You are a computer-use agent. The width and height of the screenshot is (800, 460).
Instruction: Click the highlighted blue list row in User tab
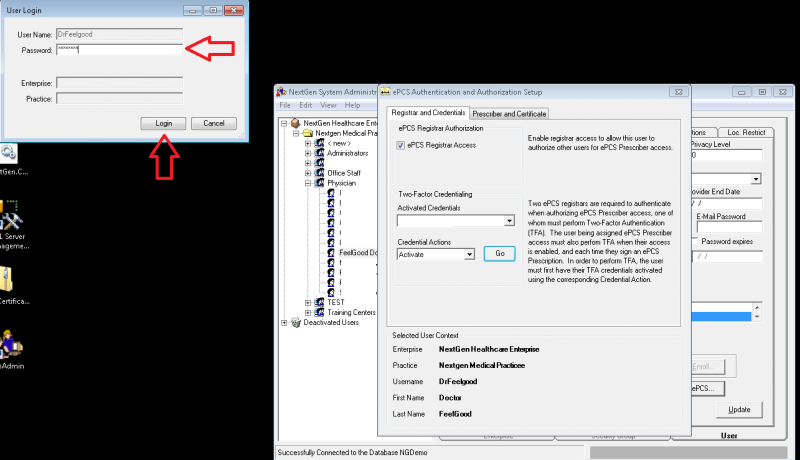(721, 317)
